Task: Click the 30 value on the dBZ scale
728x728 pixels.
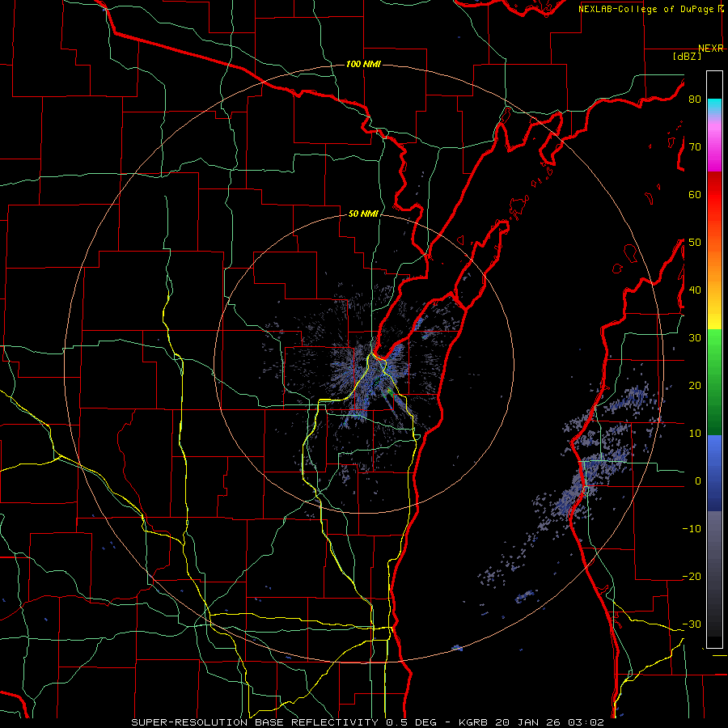Action: pos(695,338)
